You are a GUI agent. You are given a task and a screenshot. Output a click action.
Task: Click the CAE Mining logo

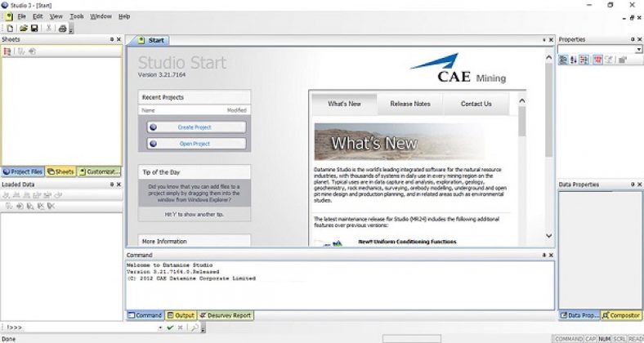click(x=458, y=69)
